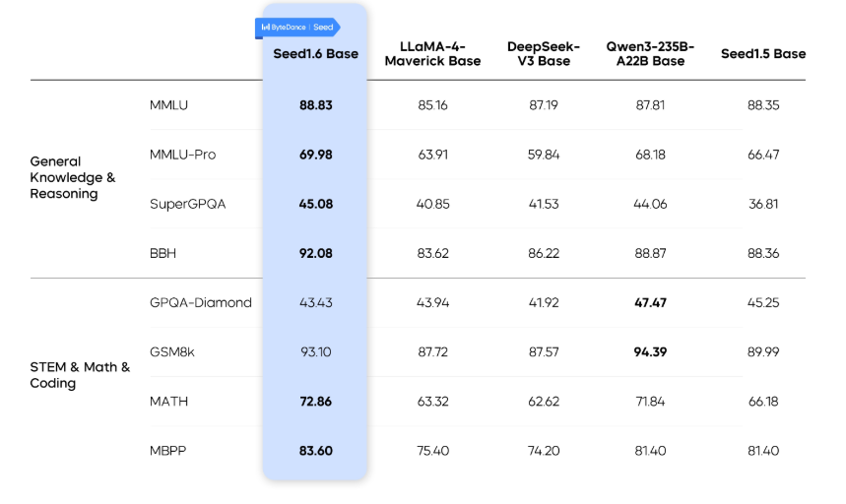
Task: Select the DeepSeek-V3 Base column header
Action: pyautogui.click(x=543, y=54)
